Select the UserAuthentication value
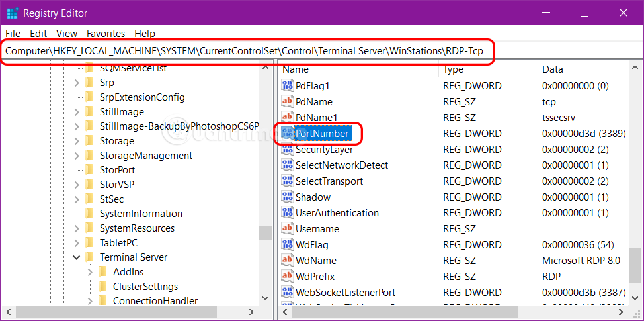 [337, 213]
